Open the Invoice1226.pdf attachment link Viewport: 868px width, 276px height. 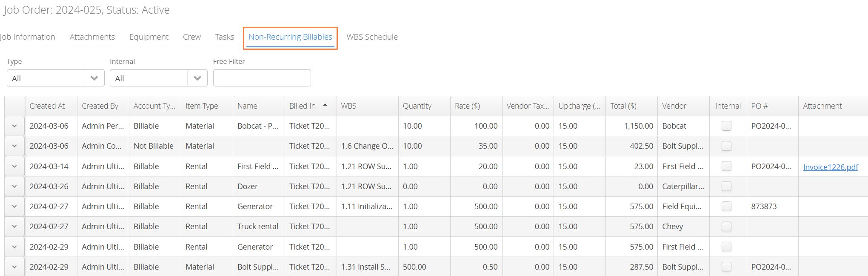click(x=831, y=167)
